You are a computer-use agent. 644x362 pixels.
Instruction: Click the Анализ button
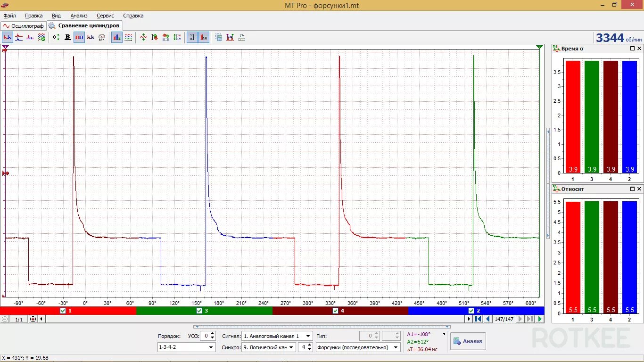pos(468,341)
